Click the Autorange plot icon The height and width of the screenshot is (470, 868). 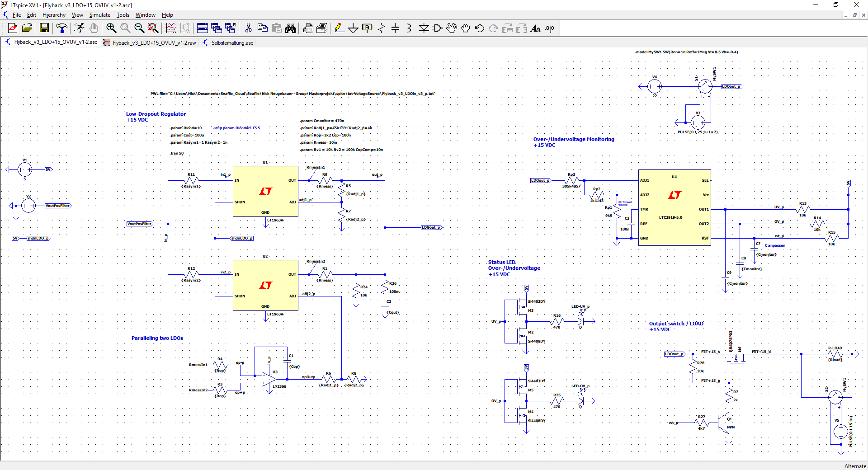coord(185,28)
